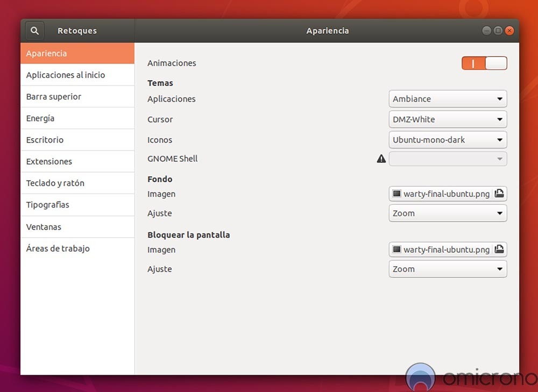This screenshot has height=392, width=538.
Task: Open Teclado y ratón settings
Action: [x=77, y=183]
